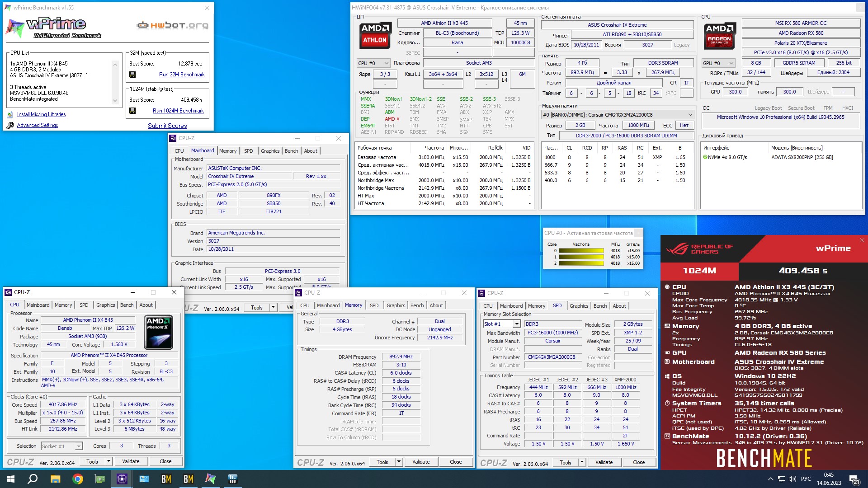Viewport: 868px width, 488px height.
Task: Open the GPU #0 selector dropdown in HWiNFO
Action: click(718, 63)
